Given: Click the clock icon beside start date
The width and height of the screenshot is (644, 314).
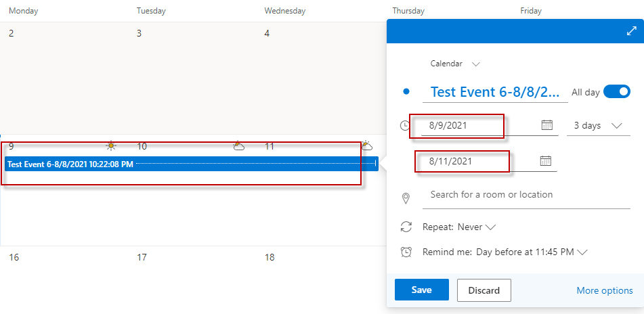Looking at the screenshot, I should tap(405, 125).
